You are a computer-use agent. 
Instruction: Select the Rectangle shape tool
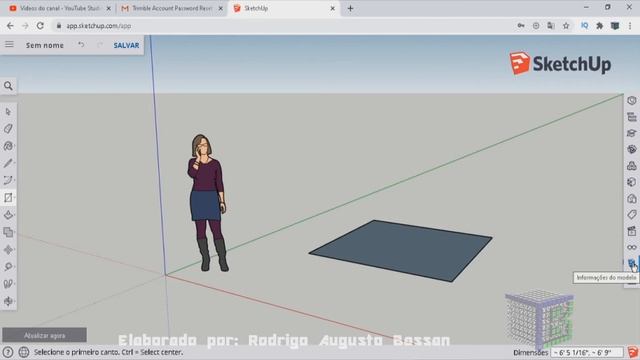point(8,198)
